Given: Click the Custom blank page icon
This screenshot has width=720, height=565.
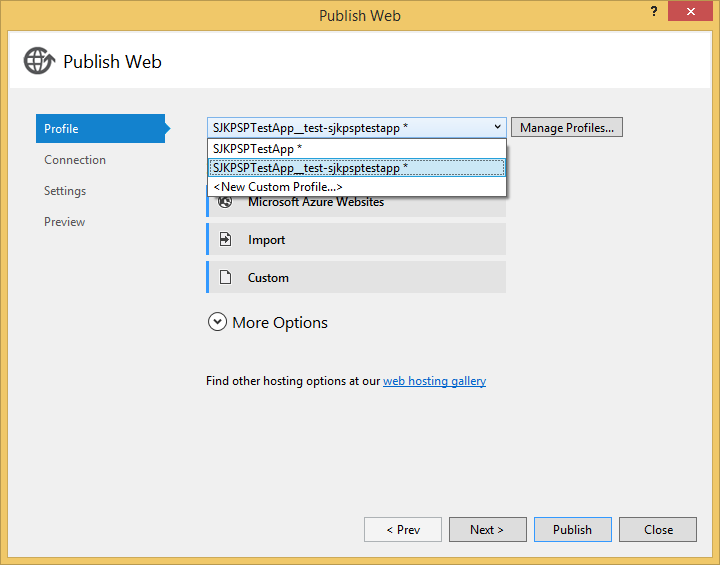Looking at the screenshot, I should (x=226, y=278).
